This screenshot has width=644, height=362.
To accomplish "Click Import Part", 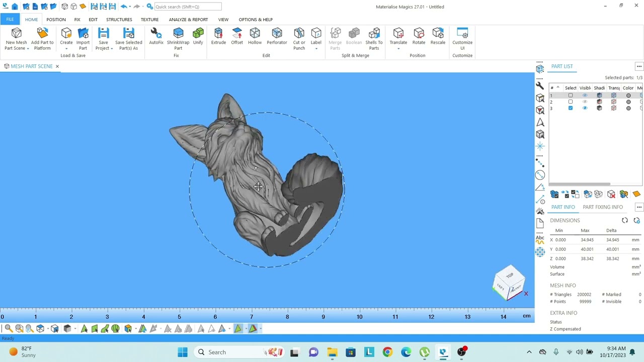I will [x=83, y=39].
